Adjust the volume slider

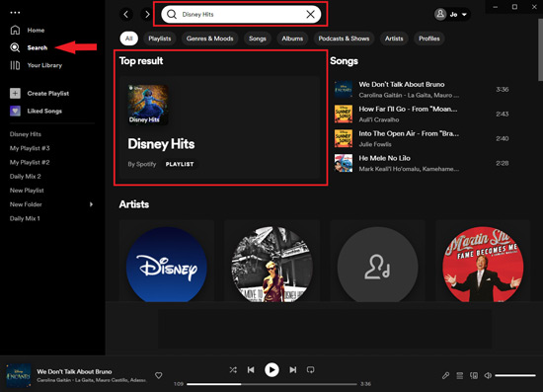pyautogui.click(x=515, y=375)
